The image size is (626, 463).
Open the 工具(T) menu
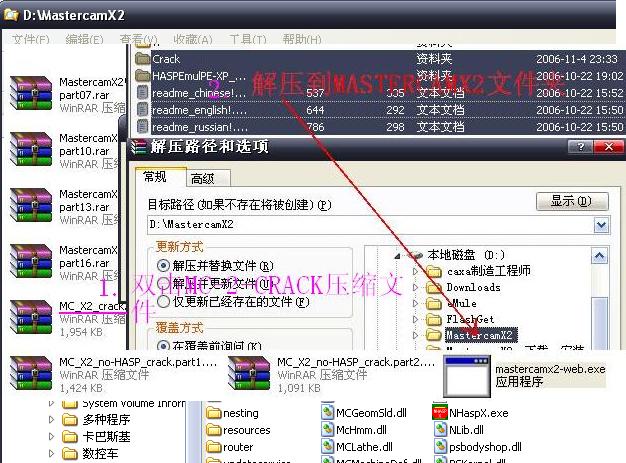[248, 39]
